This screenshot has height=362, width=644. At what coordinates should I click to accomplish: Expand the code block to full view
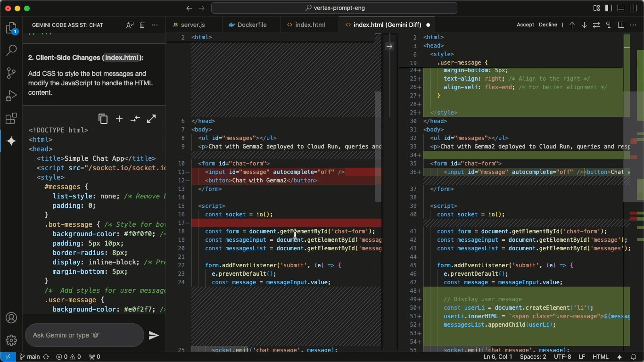point(151,119)
